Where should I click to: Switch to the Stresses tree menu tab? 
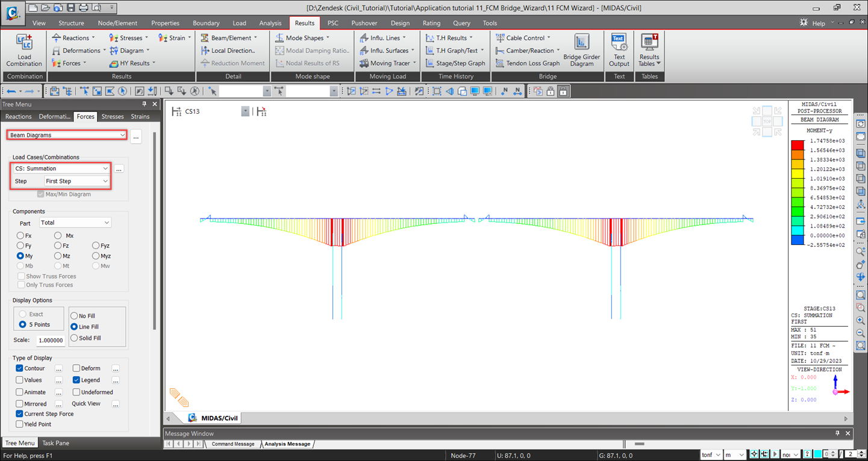point(113,117)
